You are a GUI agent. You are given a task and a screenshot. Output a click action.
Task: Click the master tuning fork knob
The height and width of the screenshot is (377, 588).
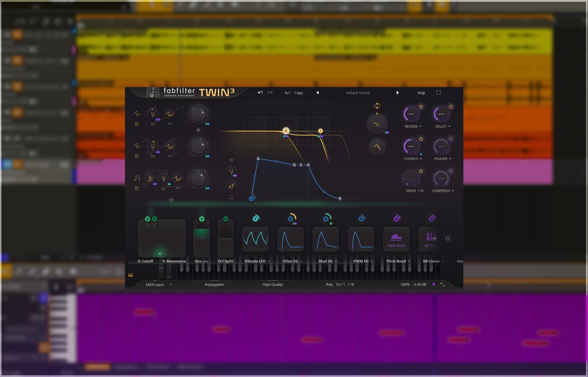[231, 172]
